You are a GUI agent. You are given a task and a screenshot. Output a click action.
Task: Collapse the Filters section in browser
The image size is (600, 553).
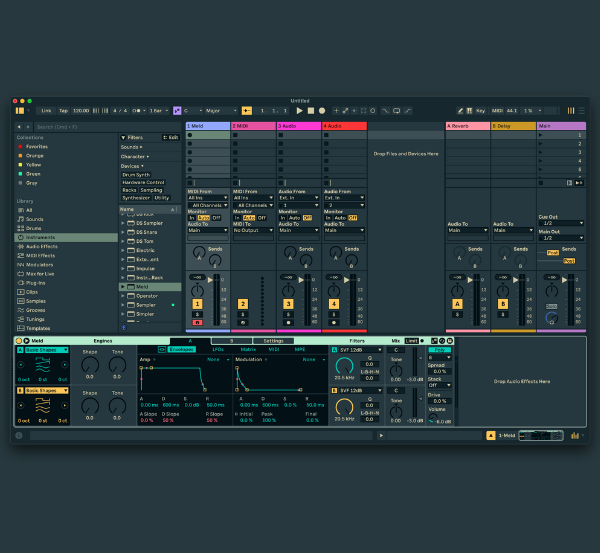pos(123,137)
